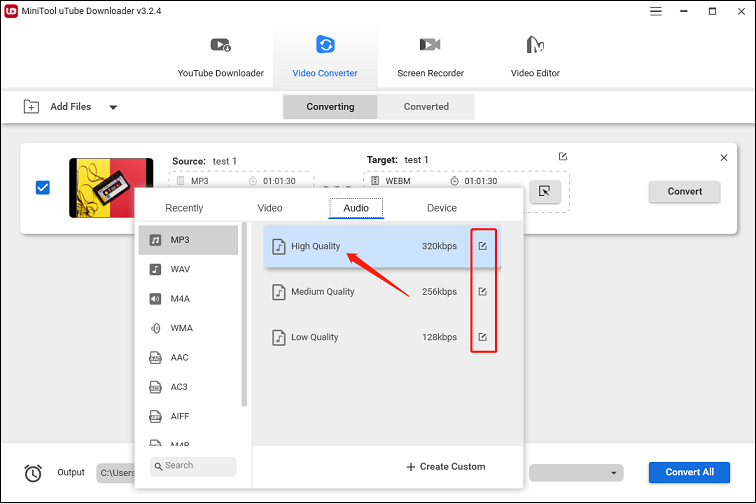
Task: Open the YouTube Downloader module
Action: 220,57
